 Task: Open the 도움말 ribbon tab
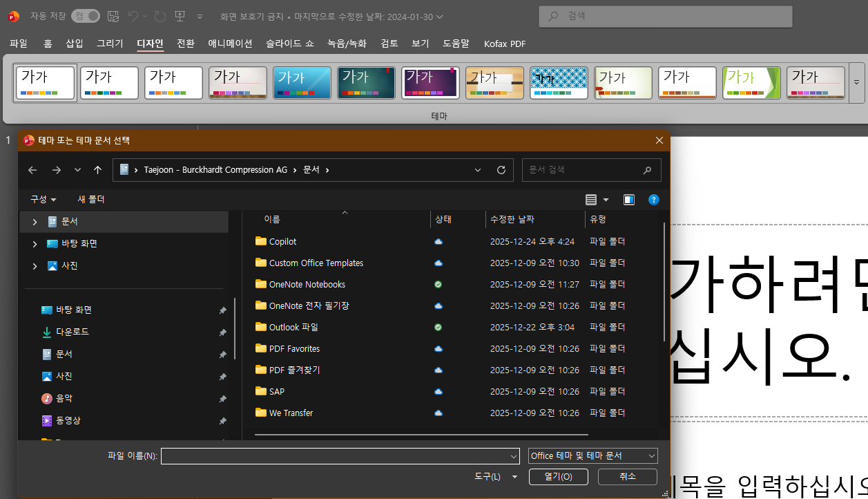tap(456, 44)
